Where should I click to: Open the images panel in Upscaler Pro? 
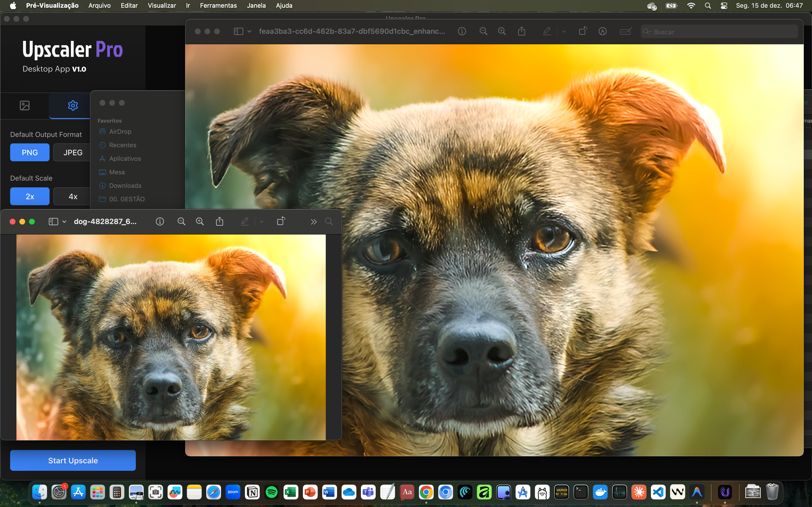(24, 105)
